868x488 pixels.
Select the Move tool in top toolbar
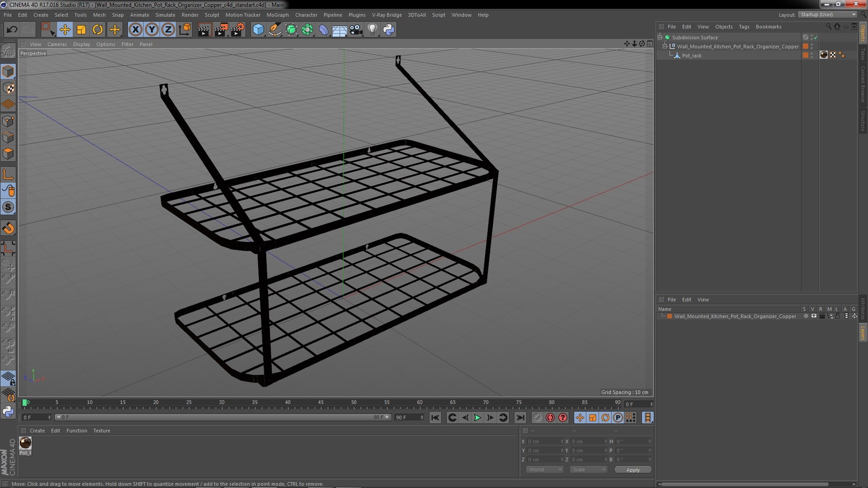click(65, 30)
